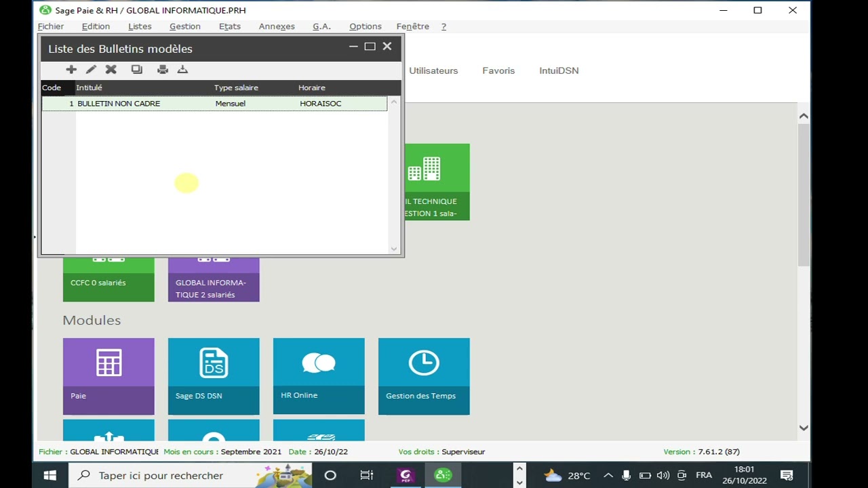Screen dimensions: 868x488
Task: Open Task View in the taskbar
Action: (x=367, y=475)
